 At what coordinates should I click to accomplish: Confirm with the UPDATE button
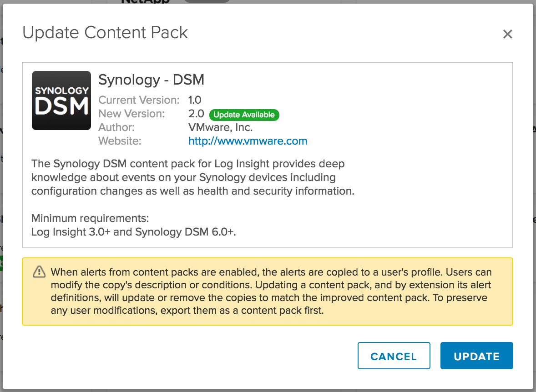476,356
